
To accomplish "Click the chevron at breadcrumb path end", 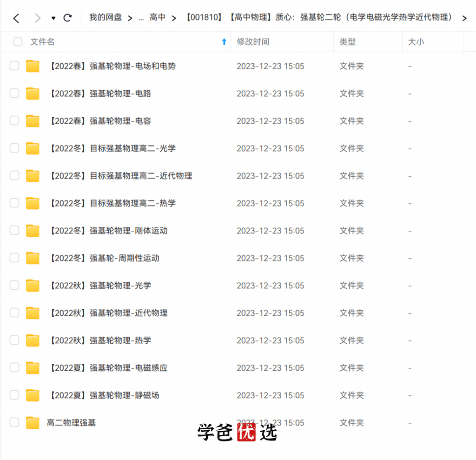I will tap(464, 18).
